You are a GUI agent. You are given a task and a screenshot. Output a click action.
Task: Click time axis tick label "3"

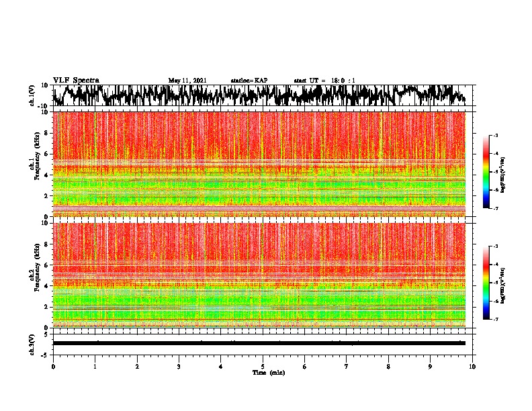(179, 367)
